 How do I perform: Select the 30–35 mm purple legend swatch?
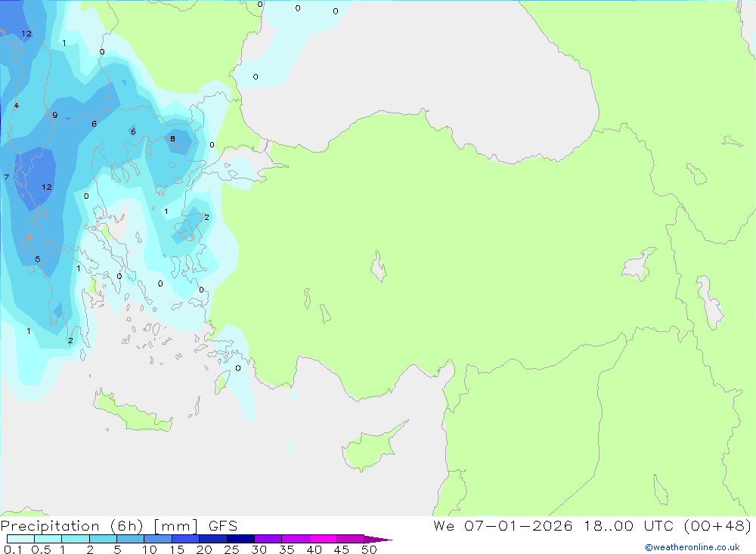pyautogui.click(x=268, y=539)
